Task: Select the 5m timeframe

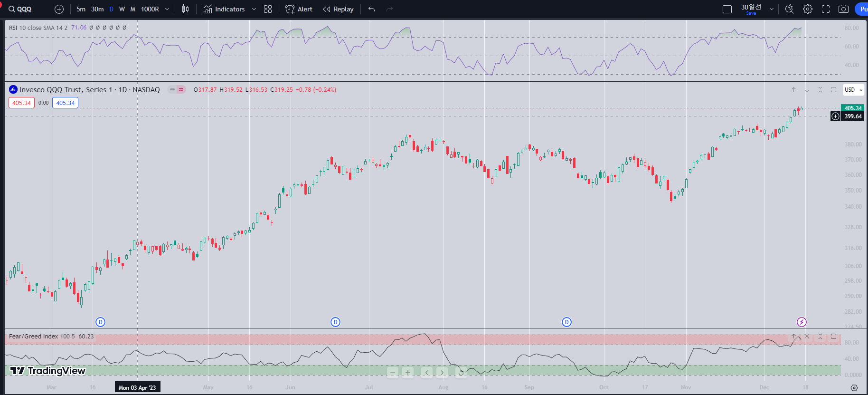Action: 81,9
